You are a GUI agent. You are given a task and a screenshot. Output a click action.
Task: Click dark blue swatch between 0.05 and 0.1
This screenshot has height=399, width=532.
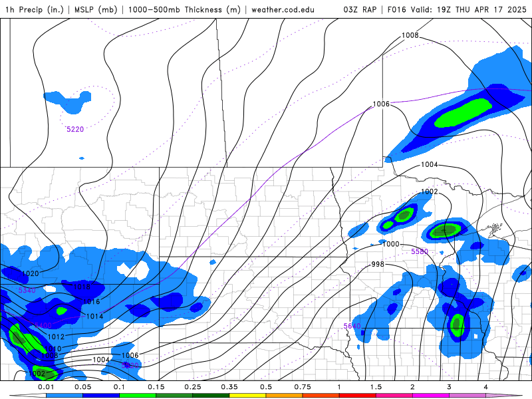pyautogui.click(x=101, y=396)
